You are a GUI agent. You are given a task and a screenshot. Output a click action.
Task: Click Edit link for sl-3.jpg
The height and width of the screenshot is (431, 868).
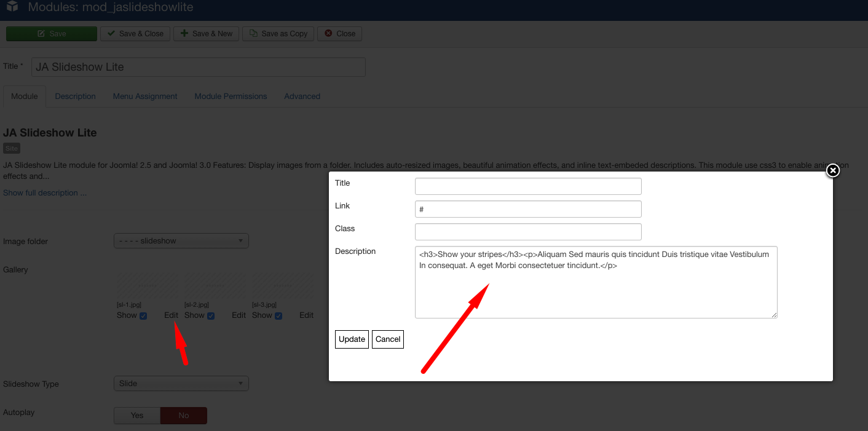pos(306,315)
